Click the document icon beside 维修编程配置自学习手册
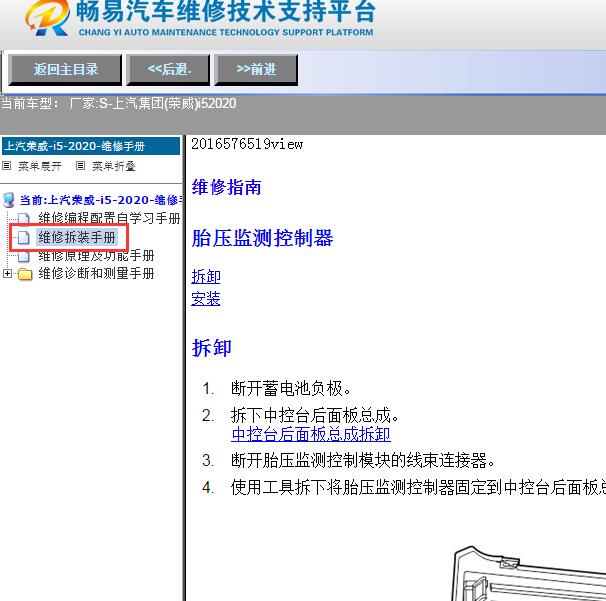The width and height of the screenshot is (606, 601). [24, 219]
